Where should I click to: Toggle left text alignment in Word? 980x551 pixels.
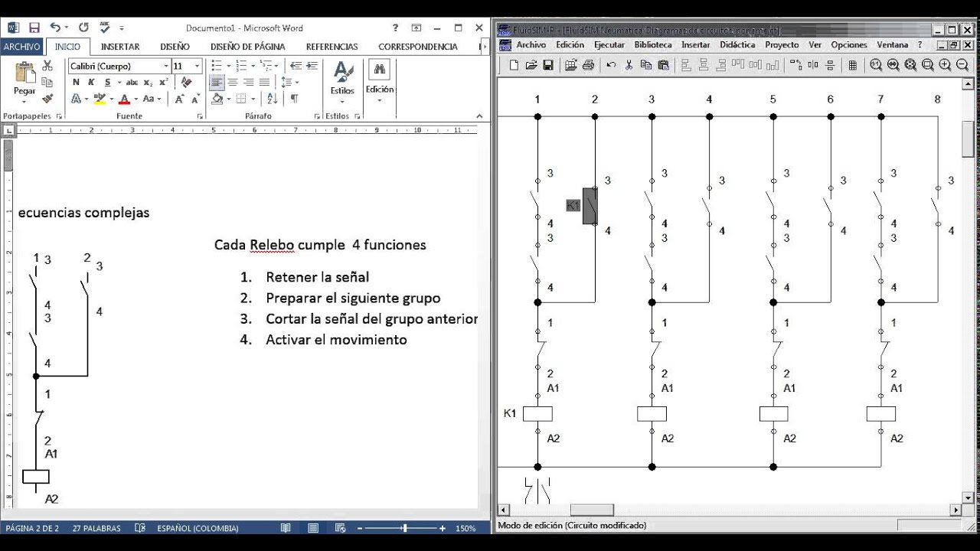click(x=217, y=82)
